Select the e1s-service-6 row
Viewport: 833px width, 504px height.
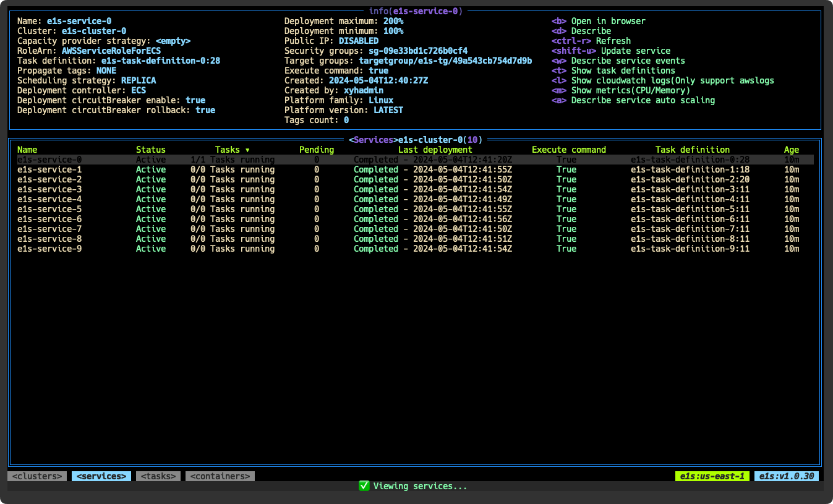(x=416, y=219)
